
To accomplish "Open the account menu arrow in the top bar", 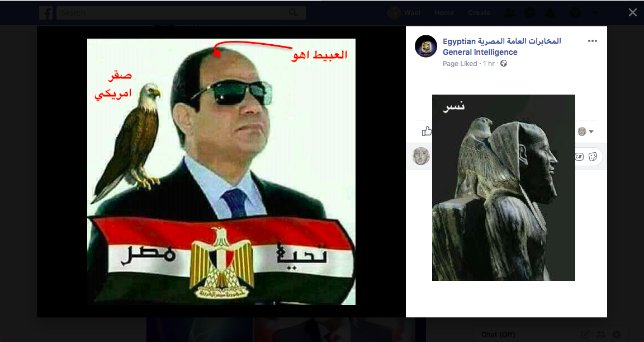I will pyautogui.click(x=595, y=13).
